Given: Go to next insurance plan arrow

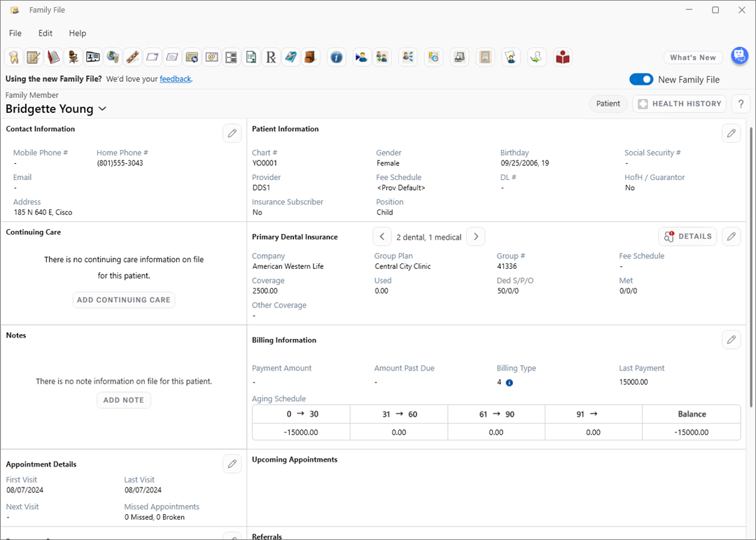Looking at the screenshot, I should (x=476, y=237).
